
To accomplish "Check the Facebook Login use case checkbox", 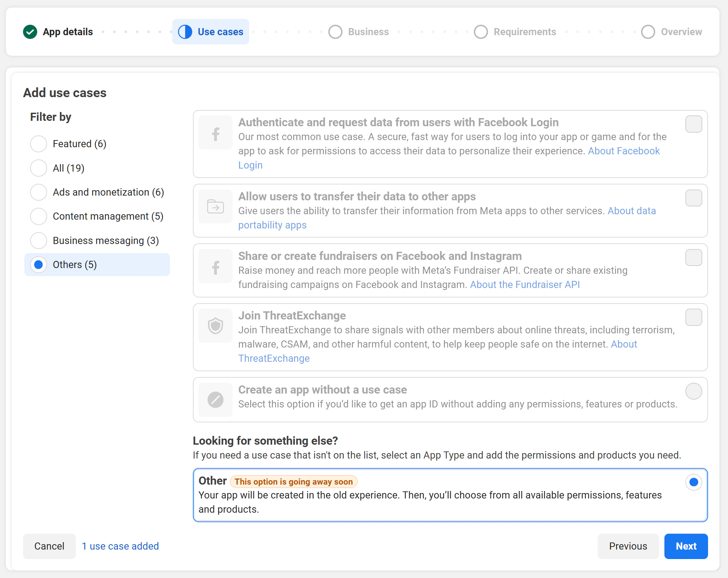I will coord(693,124).
